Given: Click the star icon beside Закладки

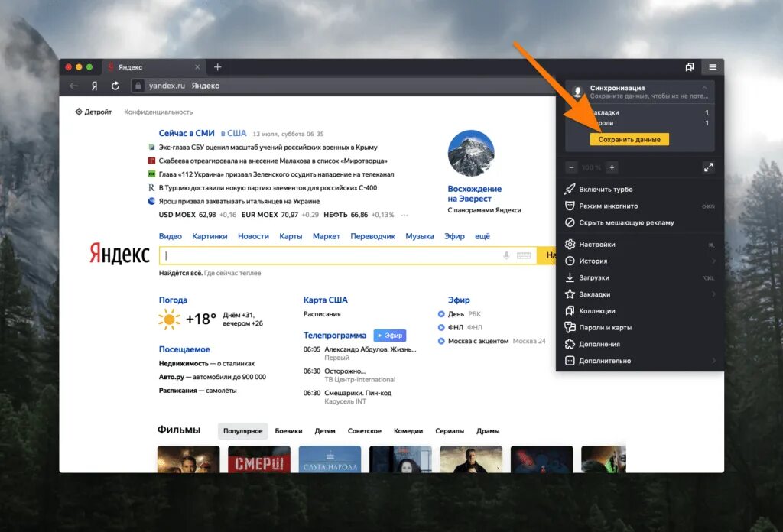Looking at the screenshot, I should tap(570, 294).
